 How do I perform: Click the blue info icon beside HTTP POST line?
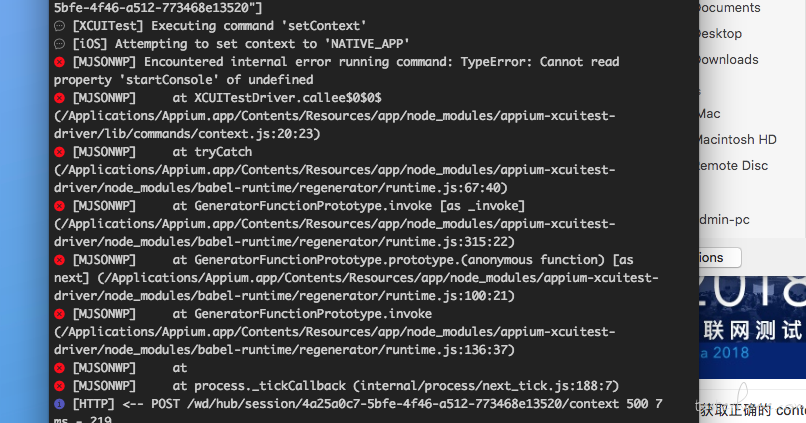tap(60, 404)
